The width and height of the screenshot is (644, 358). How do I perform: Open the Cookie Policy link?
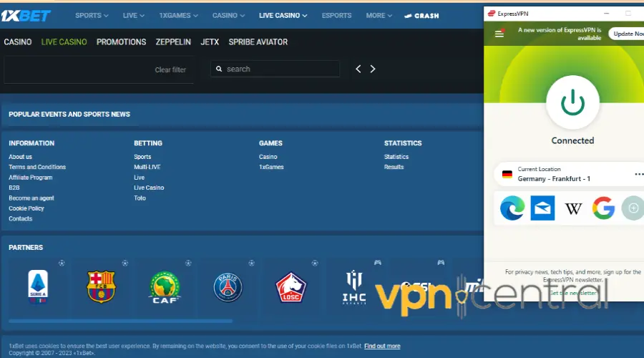(x=26, y=208)
